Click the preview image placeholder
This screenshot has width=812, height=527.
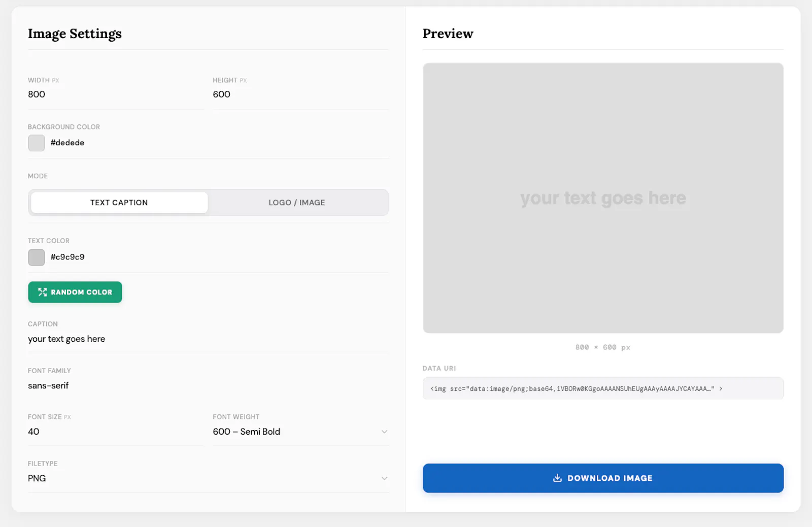click(x=603, y=198)
